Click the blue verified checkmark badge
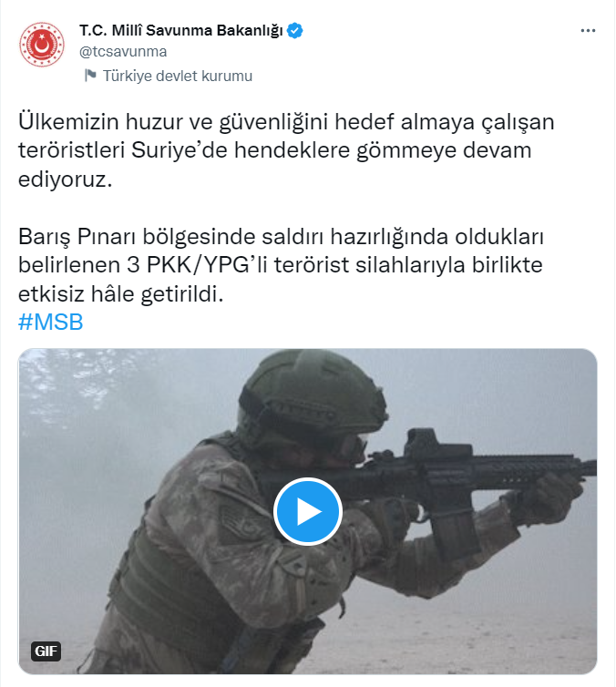This screenshot has height=687, width=616. pyautogui.click(x=295, y=31)
